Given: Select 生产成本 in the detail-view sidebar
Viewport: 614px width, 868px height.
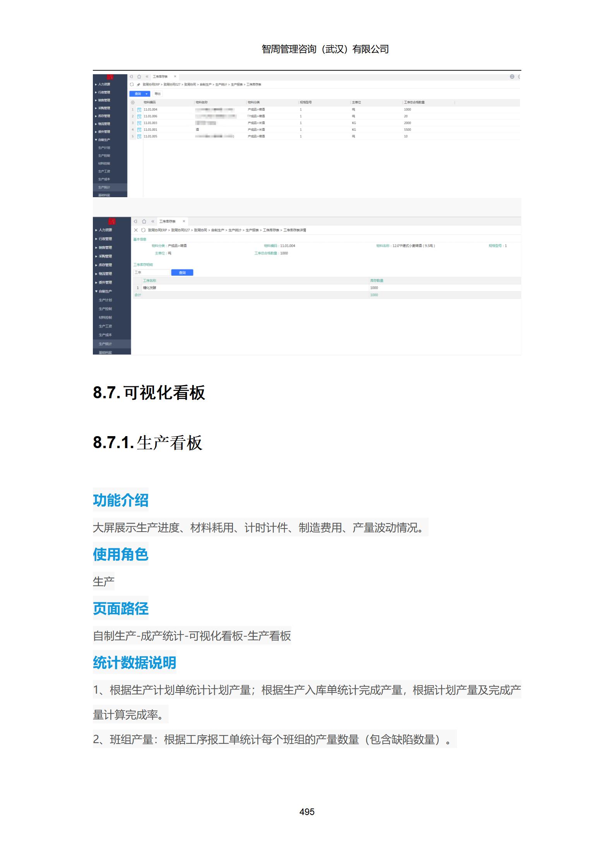Looking at the screenshot, I should tap(105, 335).
